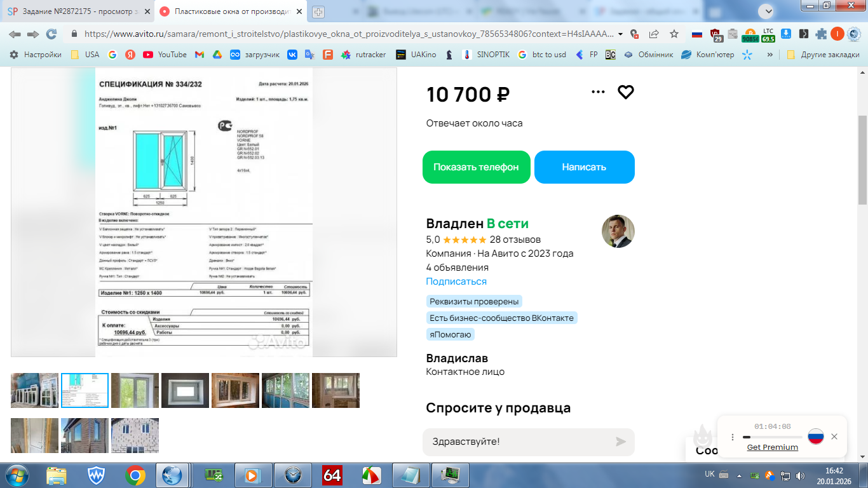868x488 pixels.
Task: Close the translator widget with X
Action: pyautogui.click(x=834, y=437)
